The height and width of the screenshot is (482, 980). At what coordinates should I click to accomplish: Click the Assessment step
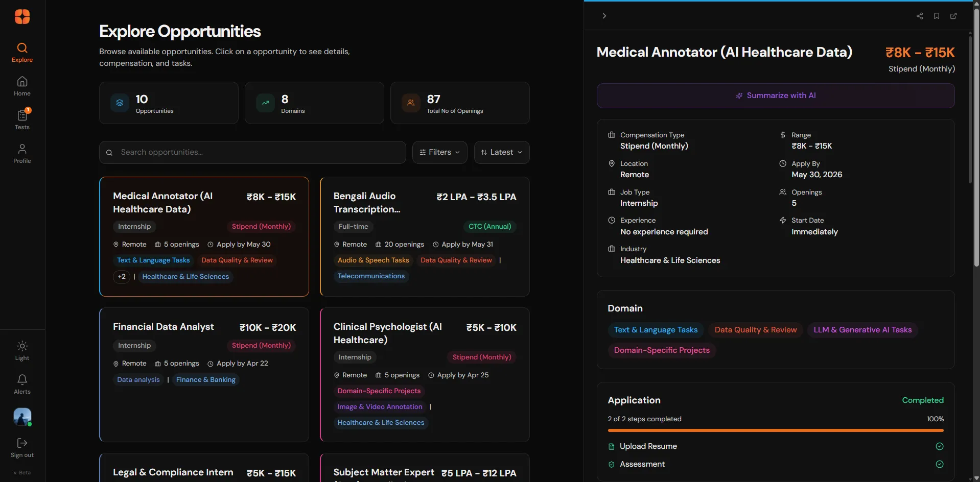[x=776, y=464]
